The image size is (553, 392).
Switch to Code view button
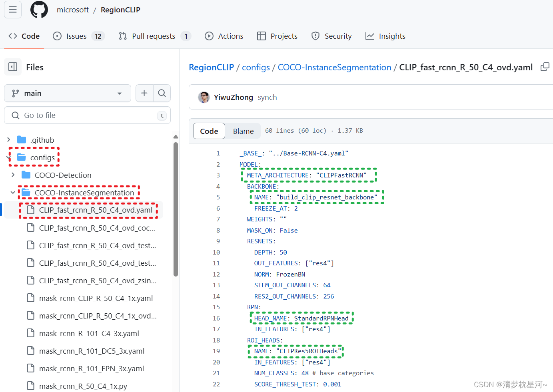pos(209,131)
